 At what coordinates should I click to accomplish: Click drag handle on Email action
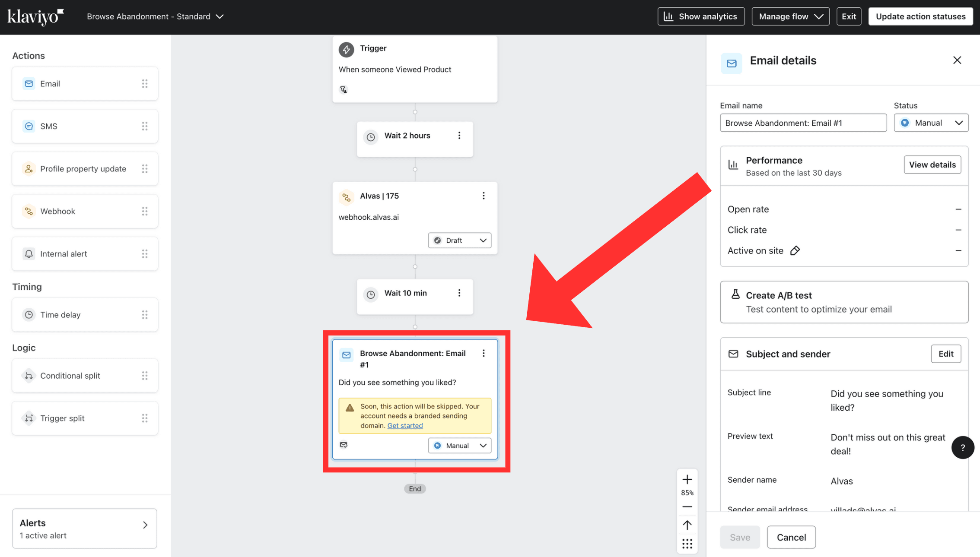tap(145, 84)
